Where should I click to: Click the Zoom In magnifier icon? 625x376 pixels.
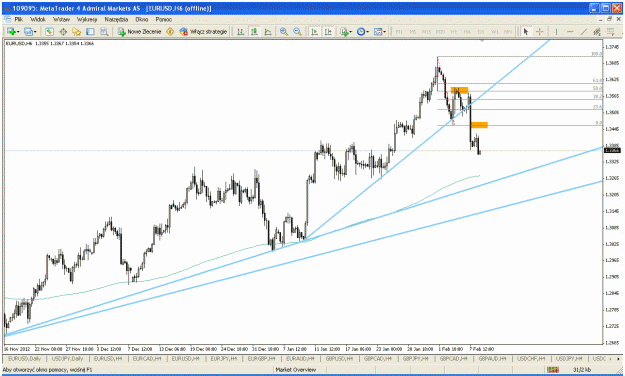tap(284, 31)
